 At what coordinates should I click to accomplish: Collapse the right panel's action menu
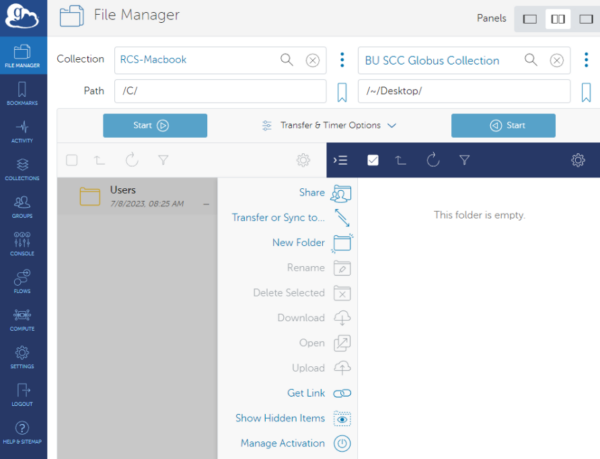(340, 160)
